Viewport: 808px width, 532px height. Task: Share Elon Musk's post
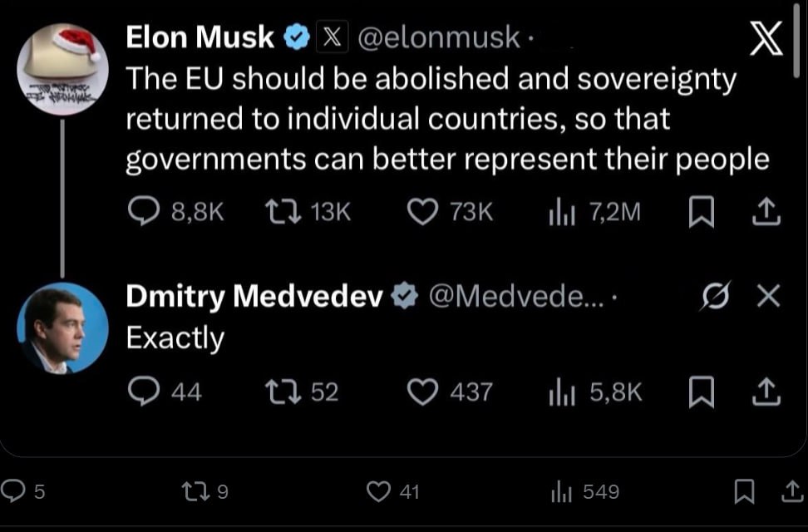click(x=766, y=213)
